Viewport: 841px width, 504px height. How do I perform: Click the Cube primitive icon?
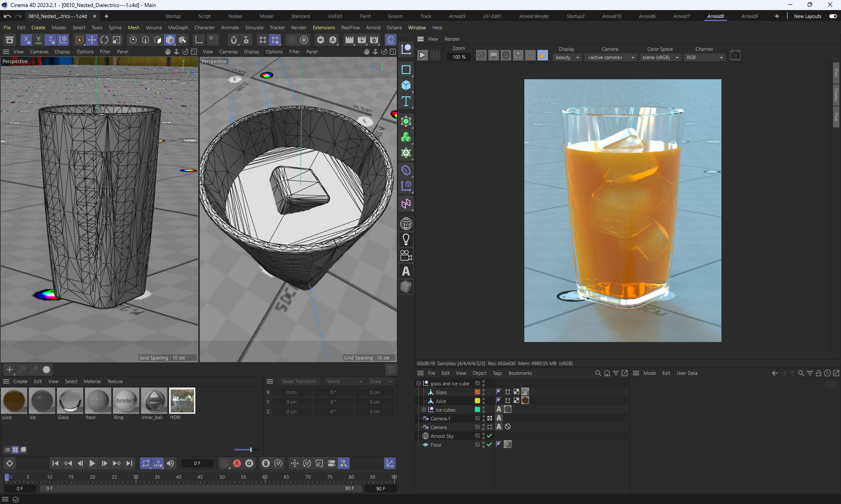pyautogui.click(x=406, y=85)
